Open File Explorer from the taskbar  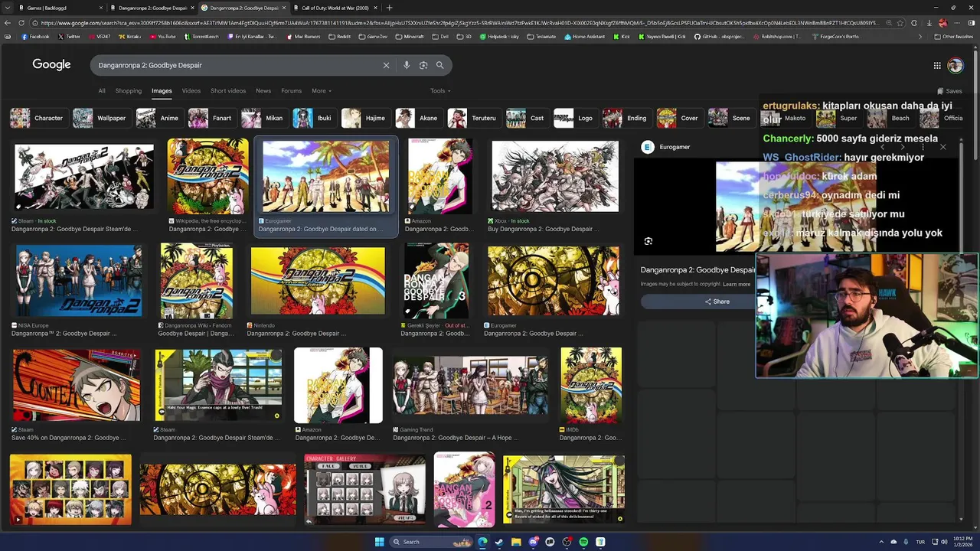(x=516, y=542)
